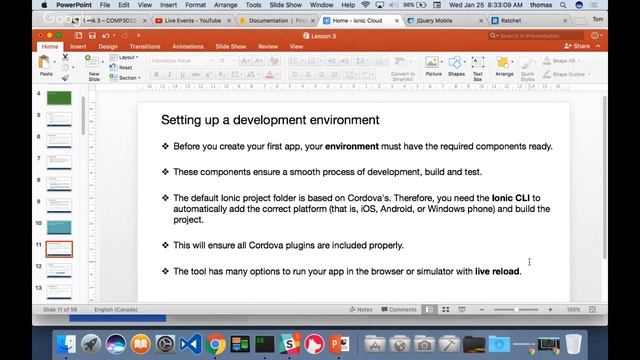Select slide 10 teal thumbnail
The image size is (640, 360).
click(x=59, y=227)
